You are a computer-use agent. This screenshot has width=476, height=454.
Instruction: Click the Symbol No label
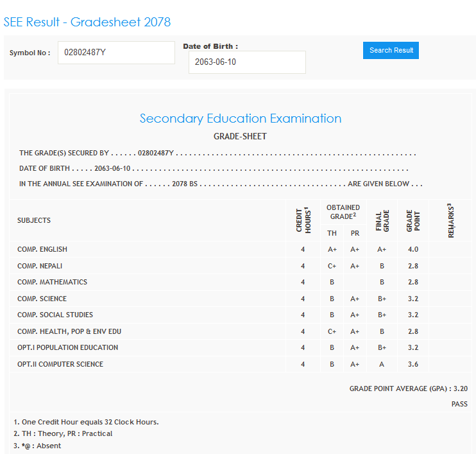30,53
